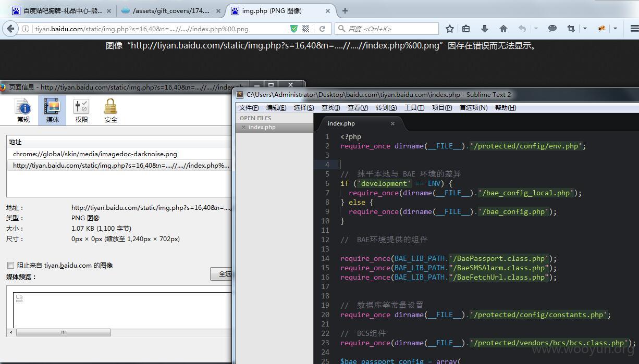The width and height of the screenshot is (639, 364).
Task: Click the '1.07 KB (1,100 字节)' size value
Action: point(101,229)
